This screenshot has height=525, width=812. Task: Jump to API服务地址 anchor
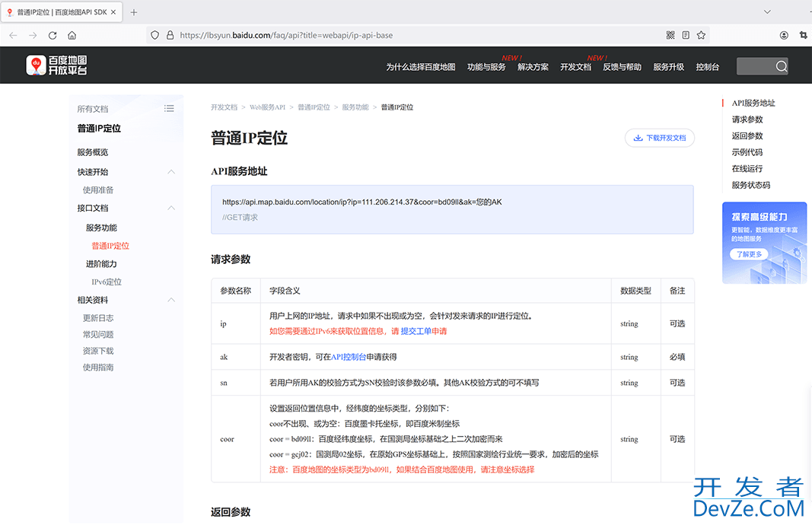(x=753, y=103)
